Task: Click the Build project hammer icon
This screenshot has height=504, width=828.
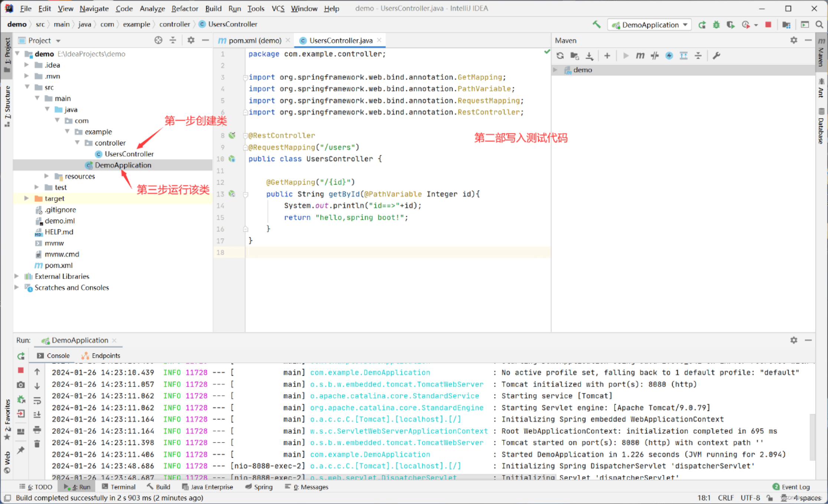Action: [x=596, y=24]
